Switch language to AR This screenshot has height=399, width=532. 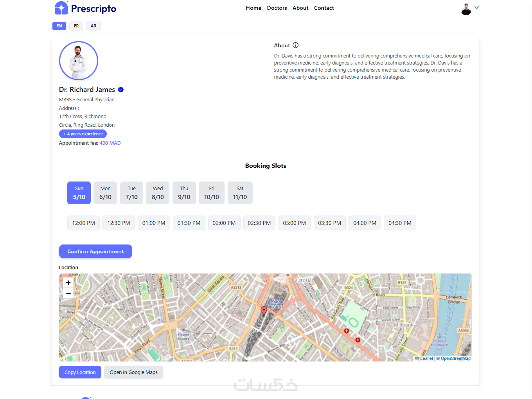[x=93, y=26]
